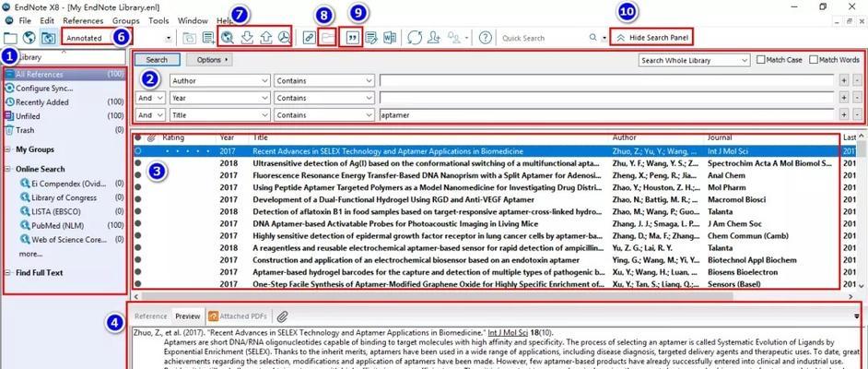The width and height of the screenshot is (868, 369).
Task: Open the Edit menu
Action: (x=47, y=20)
